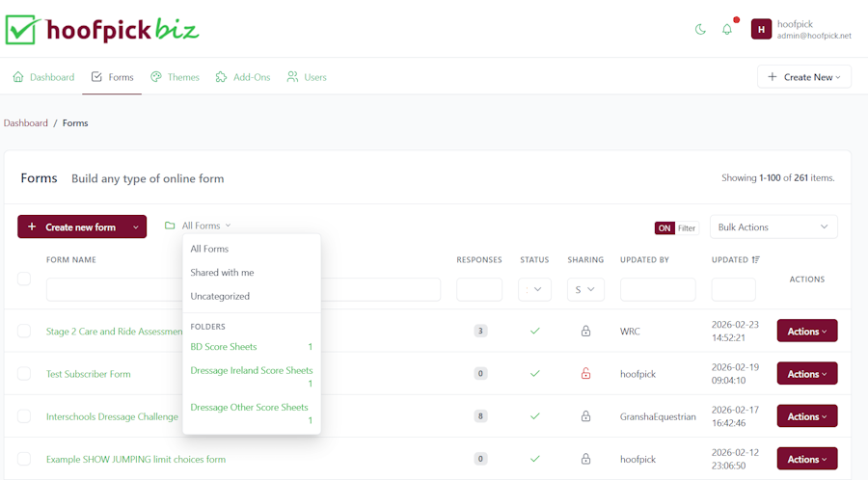
Task: Go to the Dashboard tab
Action: pos(43,77)
